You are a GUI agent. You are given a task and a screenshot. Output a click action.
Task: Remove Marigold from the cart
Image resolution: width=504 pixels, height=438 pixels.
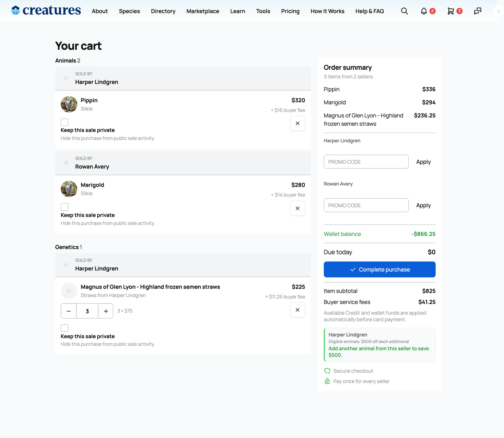pyautogui.click(x=298, y=208)
